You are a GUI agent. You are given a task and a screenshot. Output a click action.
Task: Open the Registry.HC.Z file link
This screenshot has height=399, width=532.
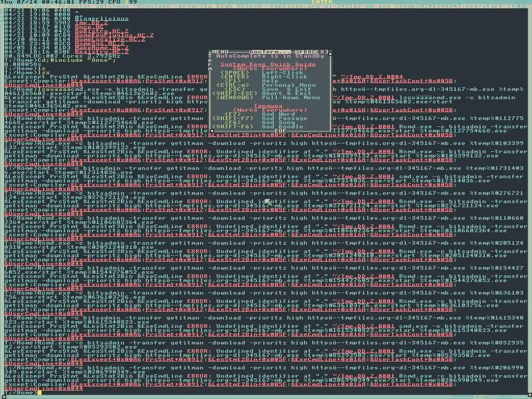(102, 52)
